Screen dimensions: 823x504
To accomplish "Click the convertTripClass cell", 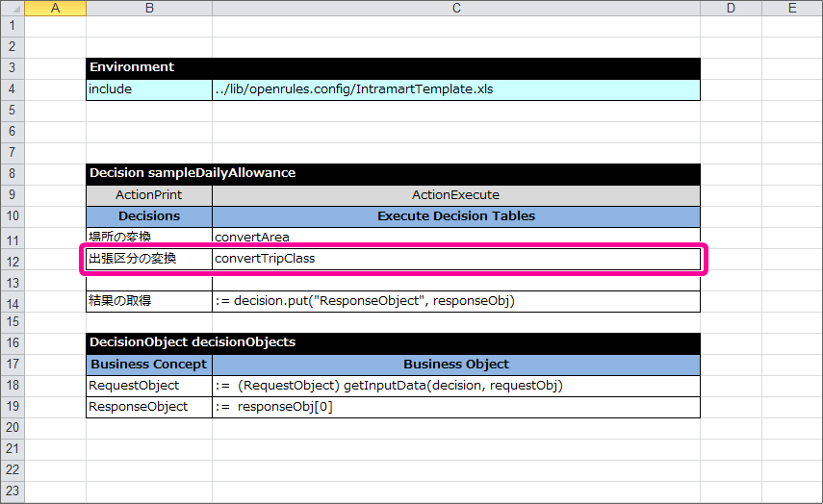I will pos(455,259).
